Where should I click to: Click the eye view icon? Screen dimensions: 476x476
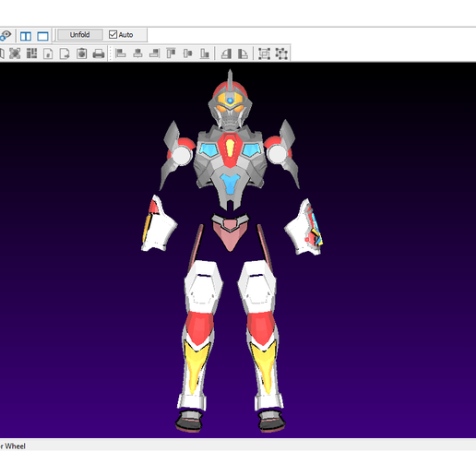6,35
